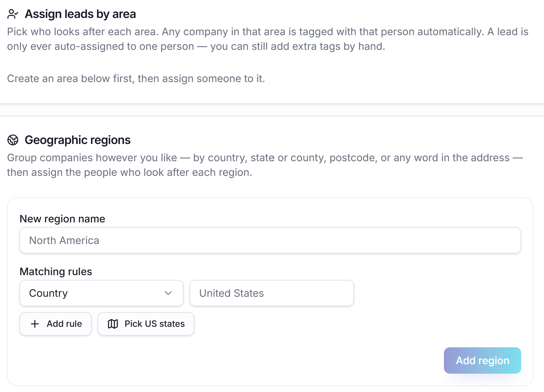544x392 pixels.
Task: Click the New region name input field
Action: tap(270, 240)
